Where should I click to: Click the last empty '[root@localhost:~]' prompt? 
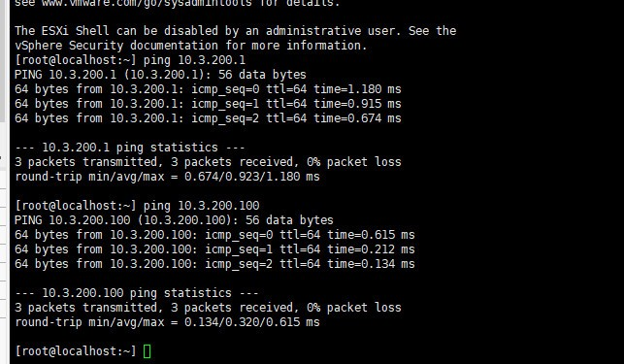[76, 351]
